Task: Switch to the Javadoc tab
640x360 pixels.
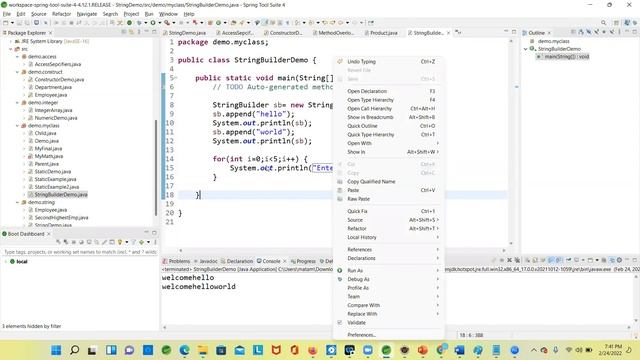Action: (x=205, y=261)
